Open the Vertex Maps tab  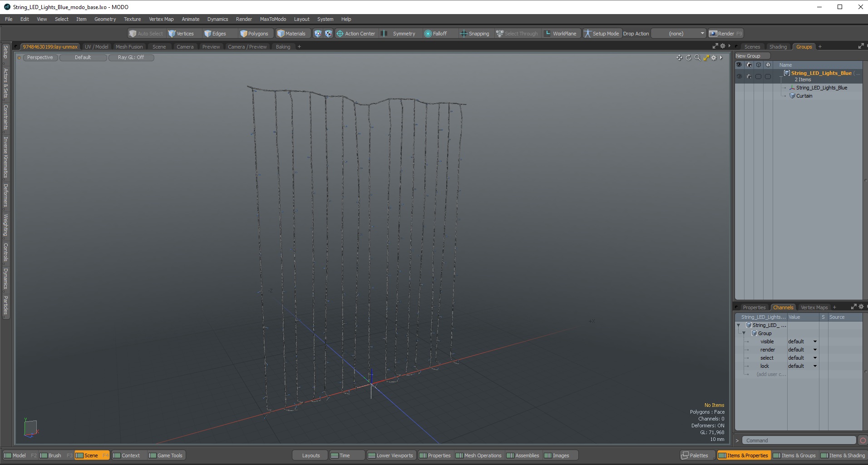tap(814, 307)
